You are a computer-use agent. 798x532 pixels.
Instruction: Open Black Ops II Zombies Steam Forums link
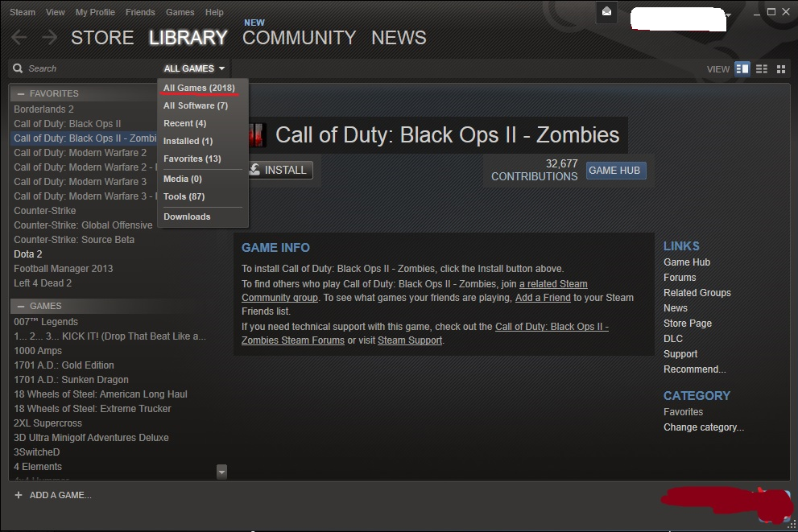425,333
